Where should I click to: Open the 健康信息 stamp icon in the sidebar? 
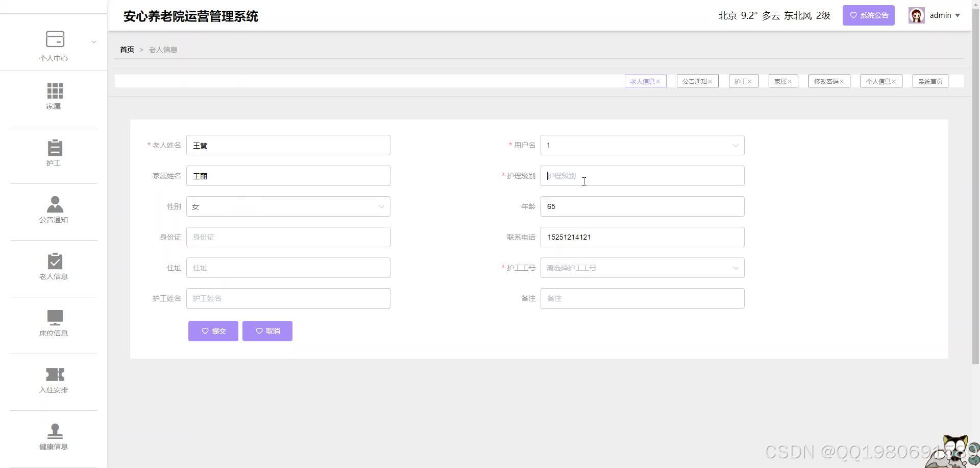55,431
